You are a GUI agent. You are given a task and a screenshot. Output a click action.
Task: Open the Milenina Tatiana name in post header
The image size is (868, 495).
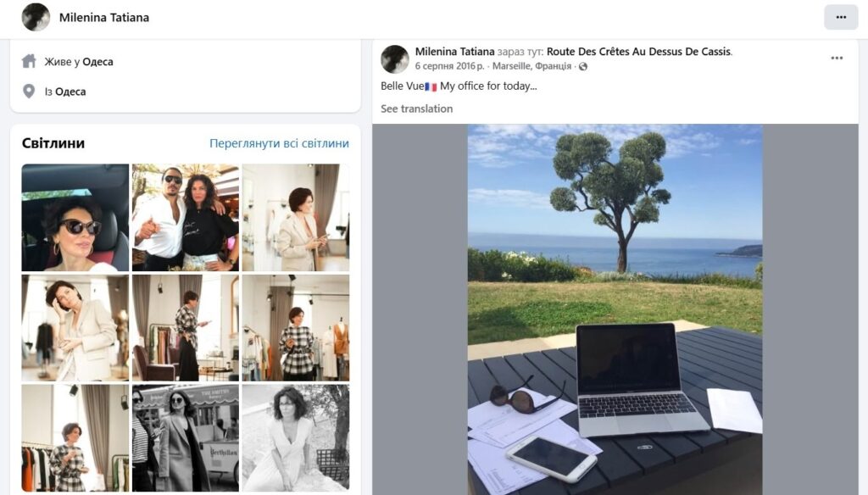pos(454,52)
